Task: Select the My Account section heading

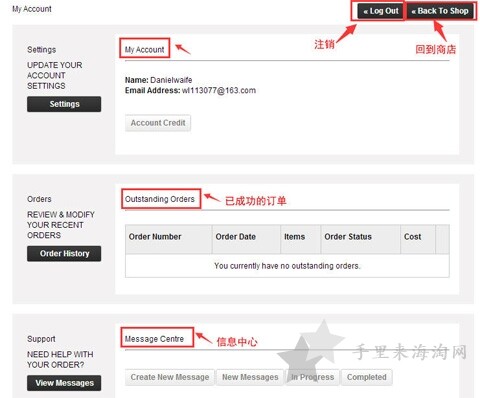Action: click(144, 50)
